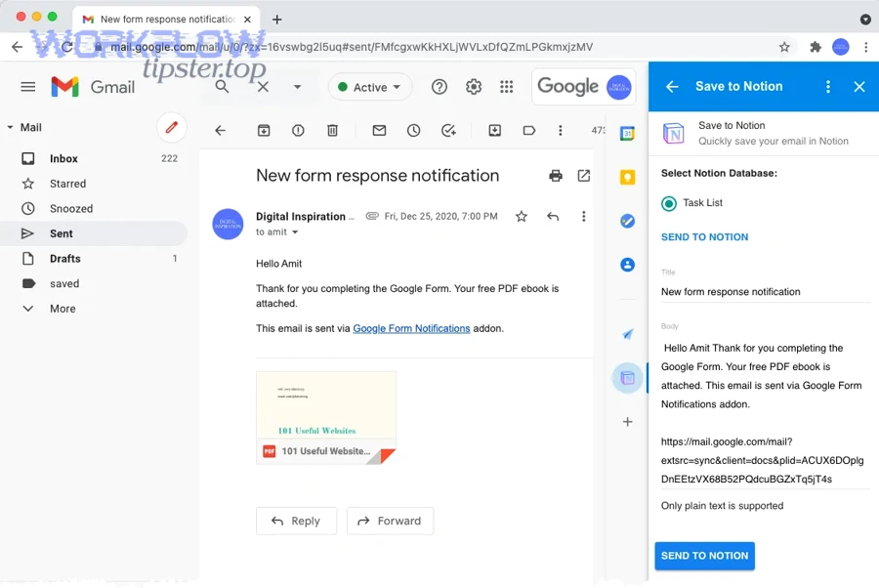The image size is (879, 588).
Task: Open the Save to Notion overflow menu
Action: [x=827, y=87]
